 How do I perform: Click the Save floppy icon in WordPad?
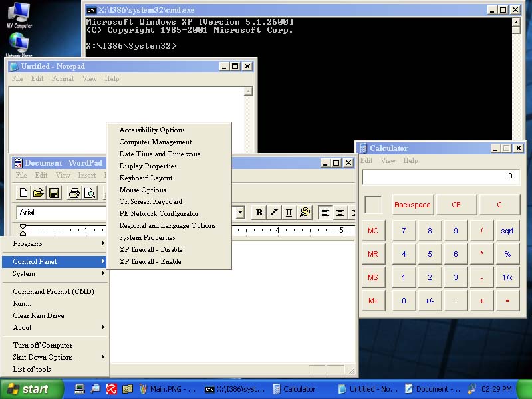tap(54, 194)
